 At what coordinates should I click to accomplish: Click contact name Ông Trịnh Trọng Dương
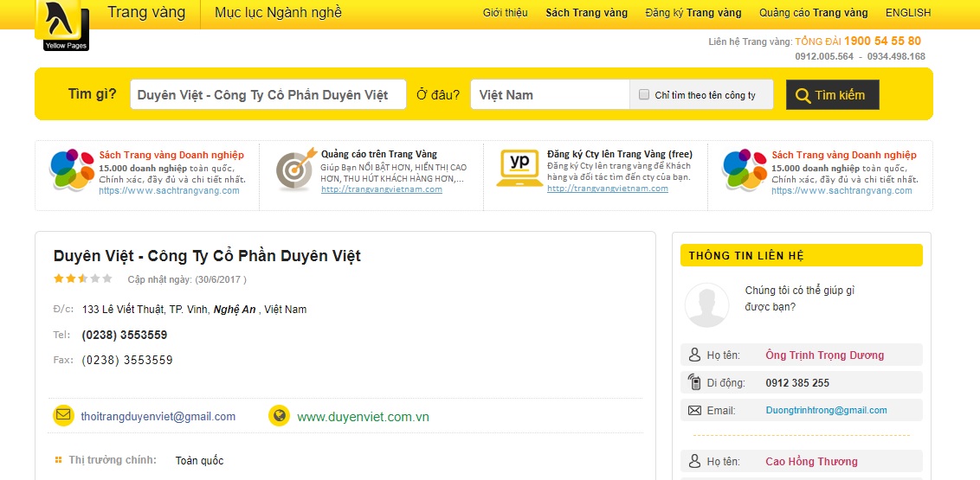coord(824,355)
